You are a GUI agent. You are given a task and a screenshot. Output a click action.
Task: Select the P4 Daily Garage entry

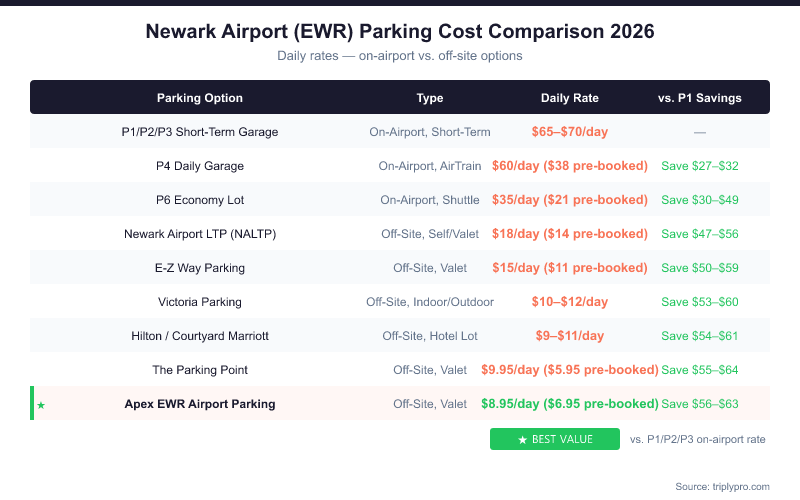[x=200, y=166]
